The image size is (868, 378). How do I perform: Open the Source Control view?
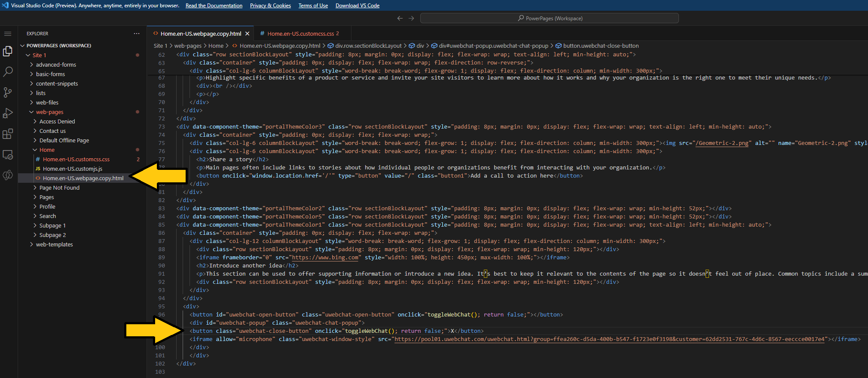point(8,92)
